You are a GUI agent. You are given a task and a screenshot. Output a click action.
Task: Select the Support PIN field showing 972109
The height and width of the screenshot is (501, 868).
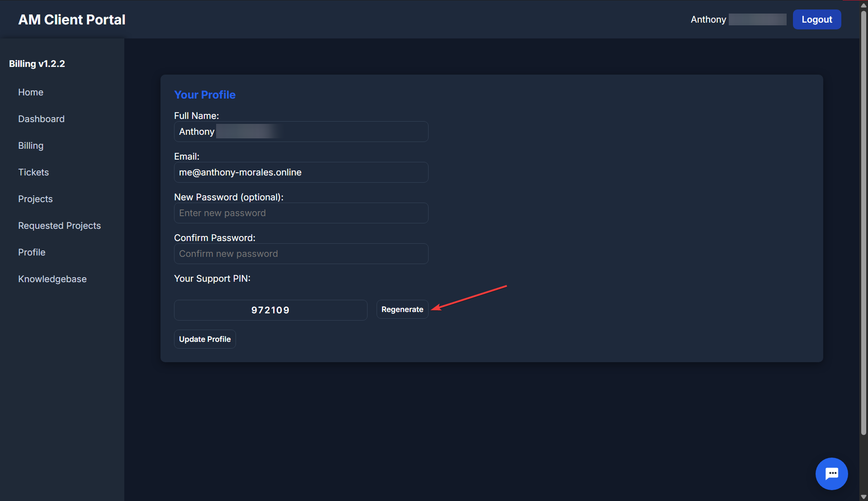270,310
